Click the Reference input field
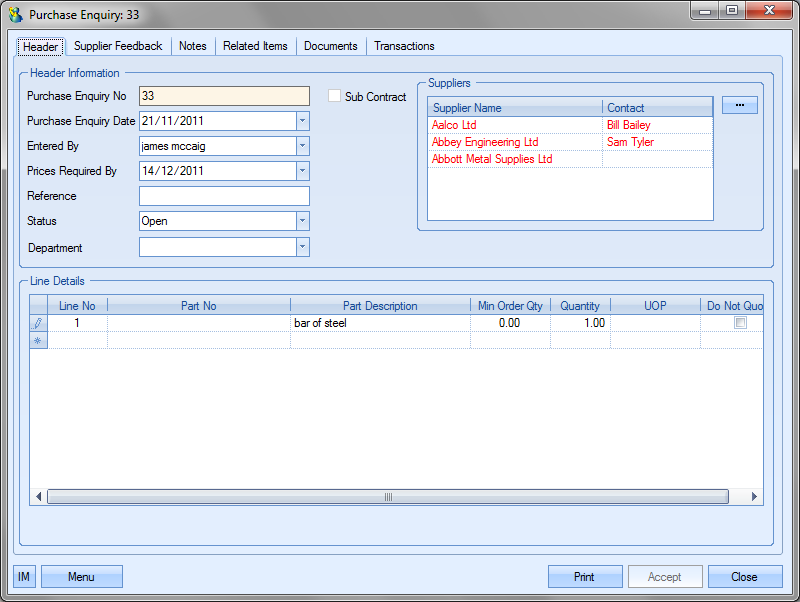This screenshot has width=800, height=602. pyautogui.click(x=224, y=196)
